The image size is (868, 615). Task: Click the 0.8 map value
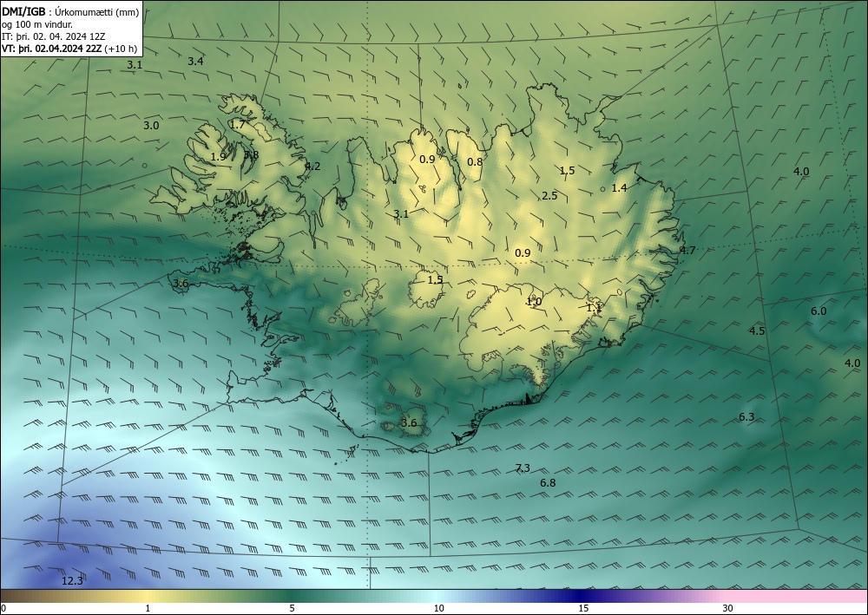(475, 162)
